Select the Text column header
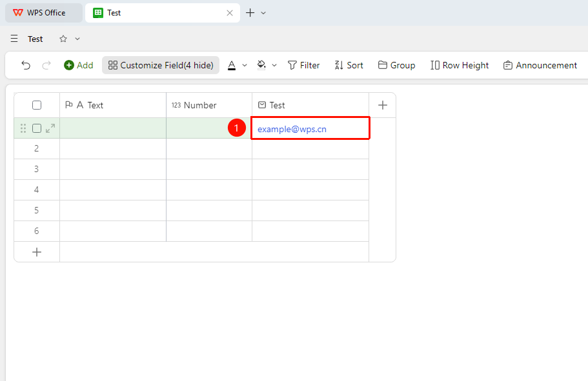The image size is (588, 381). click(x=113, y=105)
